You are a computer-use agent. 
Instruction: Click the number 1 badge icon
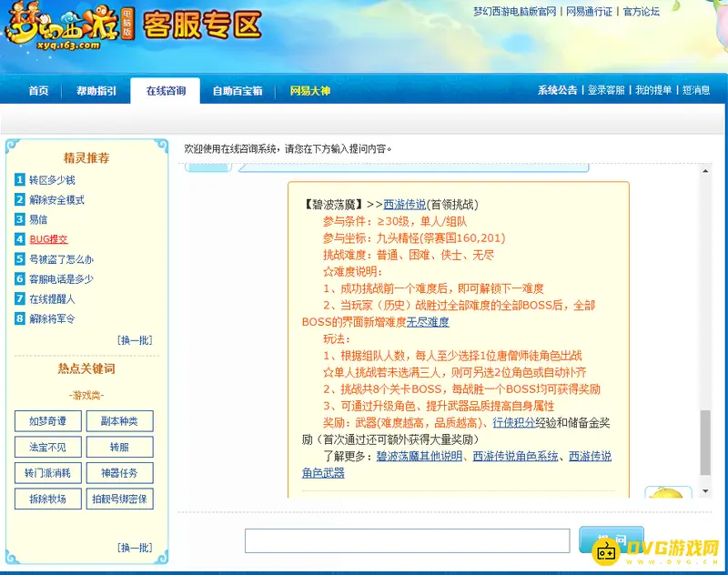[19, 179]
